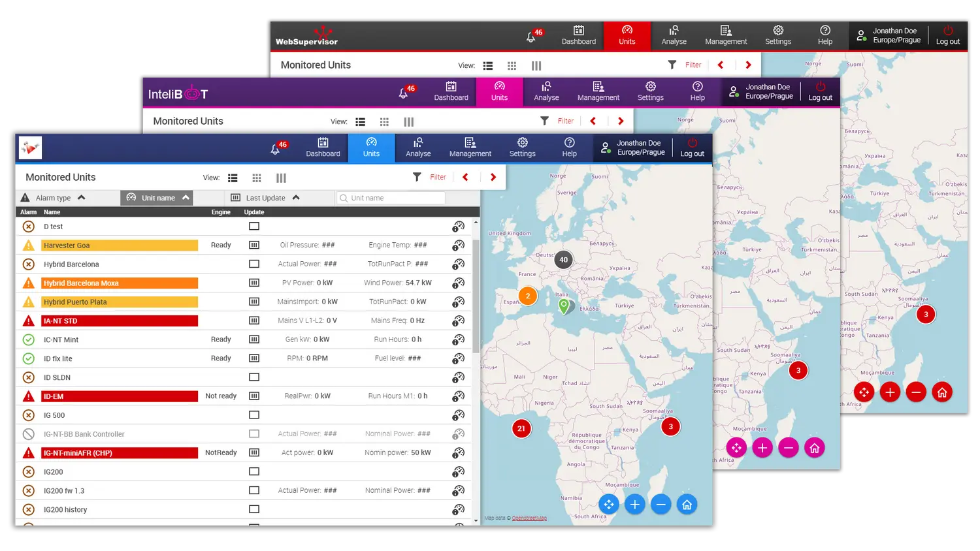The width and height of the screenshot is (980, 551).
Task: Open Management tab in the purple InteliBot window
Action: 598,91
